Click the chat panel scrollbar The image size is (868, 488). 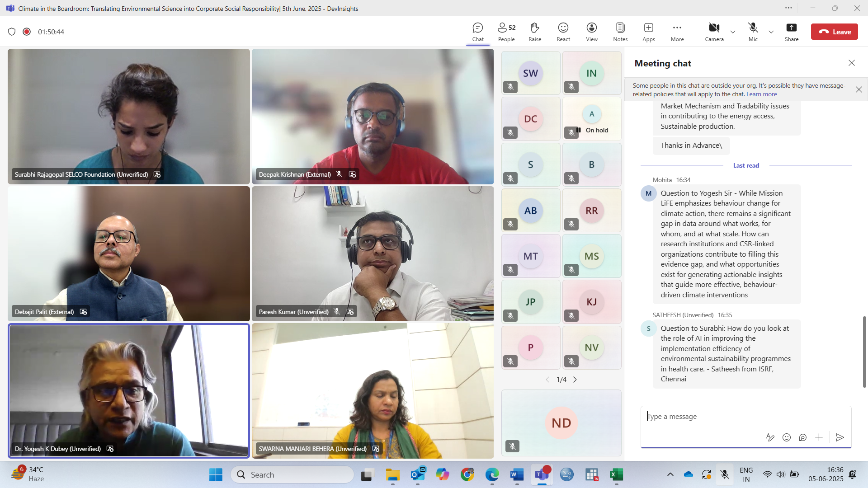(864, 352)
